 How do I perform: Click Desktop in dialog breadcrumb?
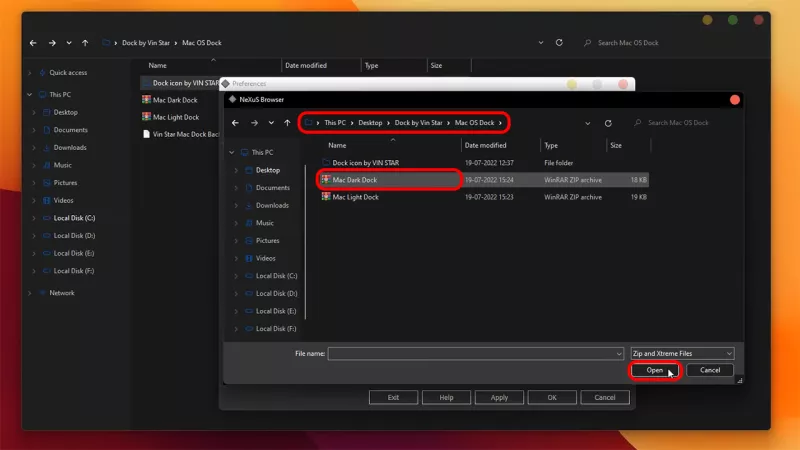pos(370,123)
